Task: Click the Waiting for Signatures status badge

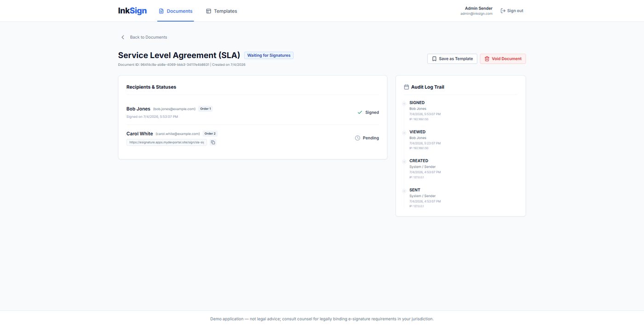Action: coord(269,55)
